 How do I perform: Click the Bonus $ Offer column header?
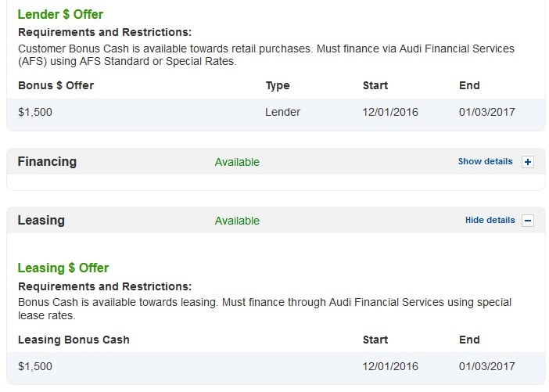point(56,85)
